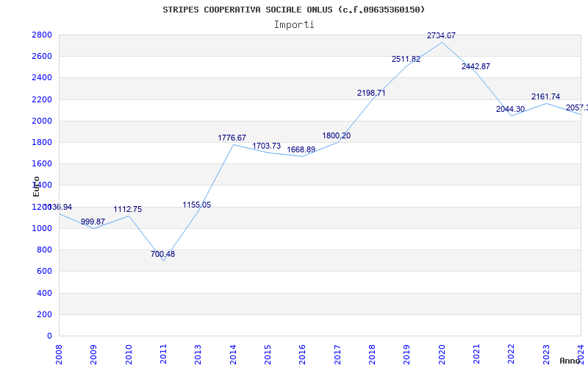Click the 2008 year axis label
This screenshot has width=588, height=368.
[x=59, y=355]
